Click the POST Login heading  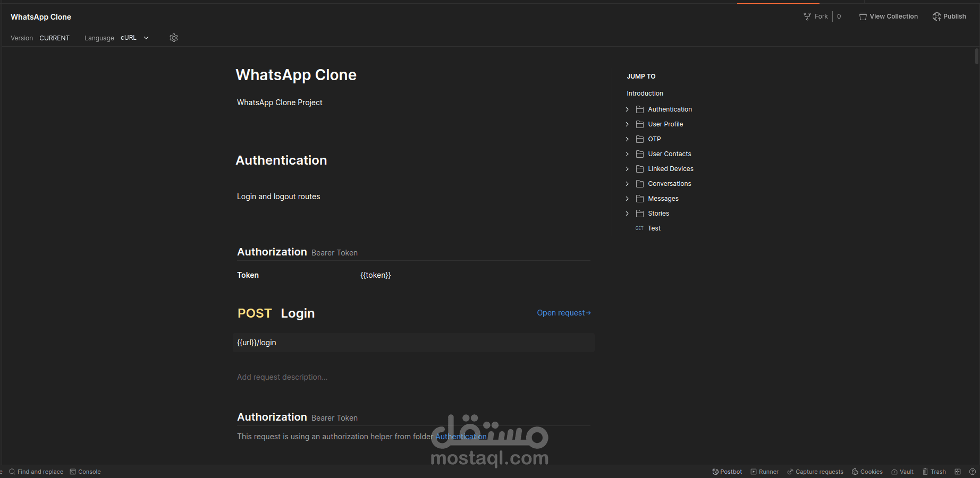tap(276, 313)
